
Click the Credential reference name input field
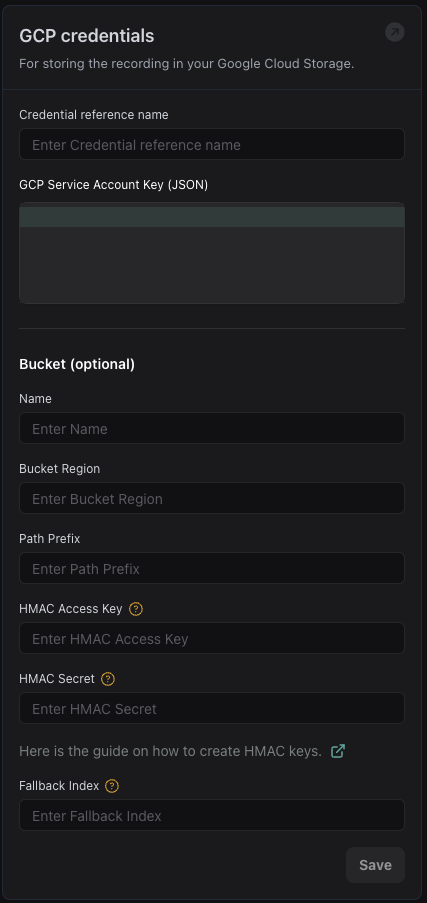[x=212, y=144]
